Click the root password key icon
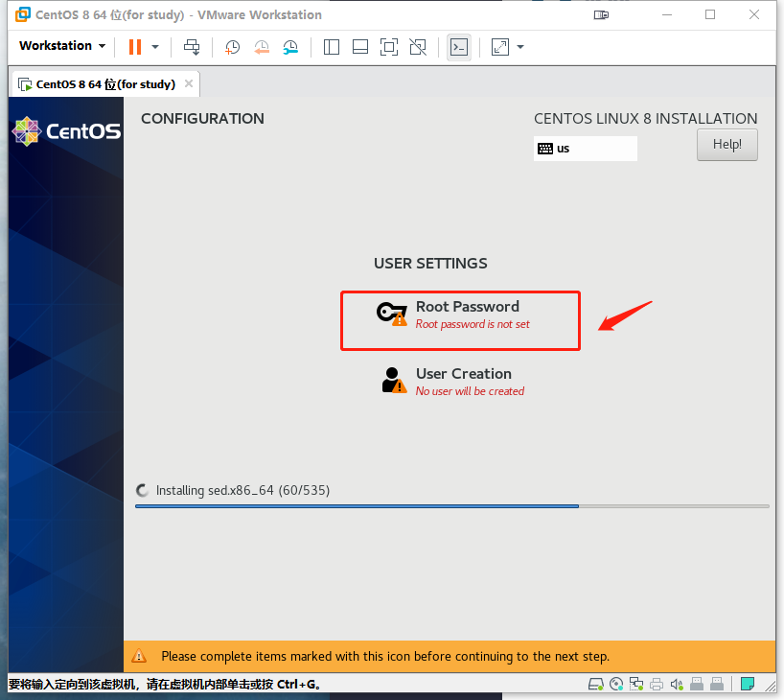784x700 pixels. coord(391,314)
